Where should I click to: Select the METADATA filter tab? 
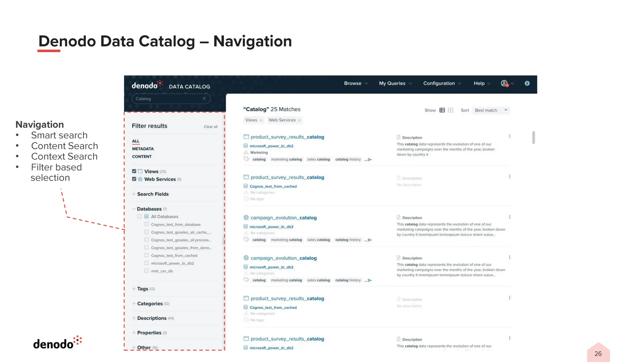143,149
